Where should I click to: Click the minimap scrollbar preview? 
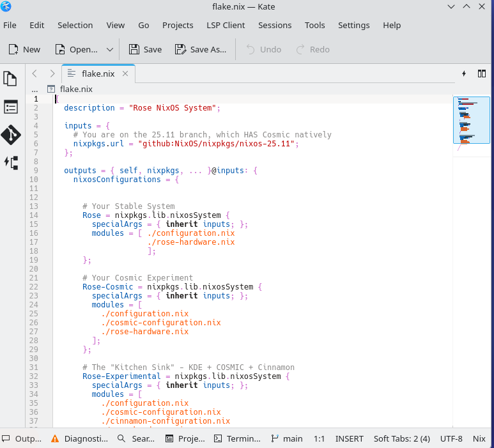[471, 120]
